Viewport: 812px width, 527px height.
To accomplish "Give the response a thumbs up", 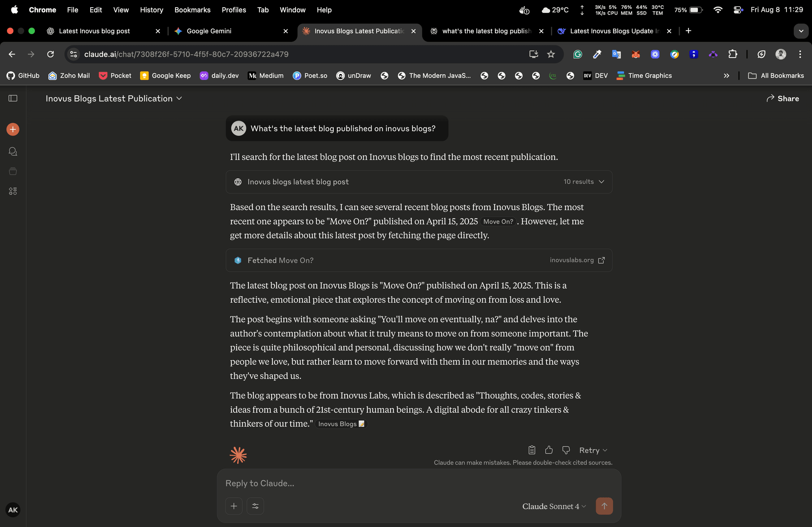I will tap(549, 450).
